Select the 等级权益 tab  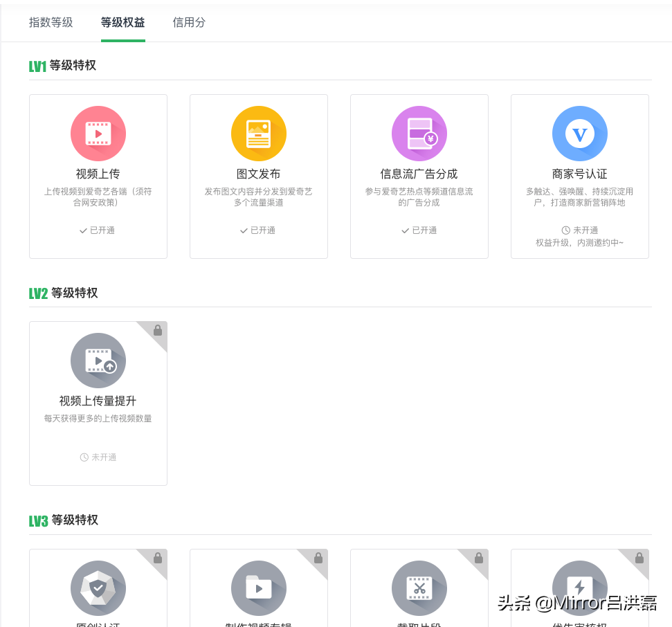[123, 22]
